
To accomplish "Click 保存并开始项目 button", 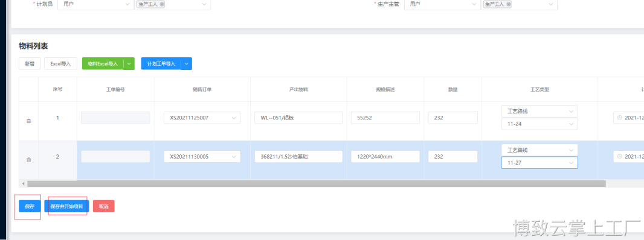I will [x=66, y=206].
